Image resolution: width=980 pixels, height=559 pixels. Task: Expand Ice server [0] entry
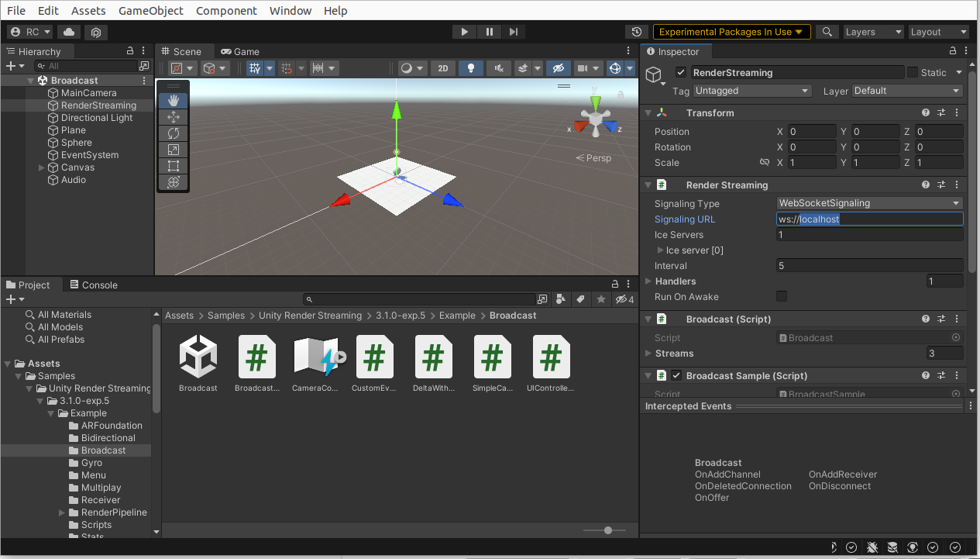(x=660, y=250)
